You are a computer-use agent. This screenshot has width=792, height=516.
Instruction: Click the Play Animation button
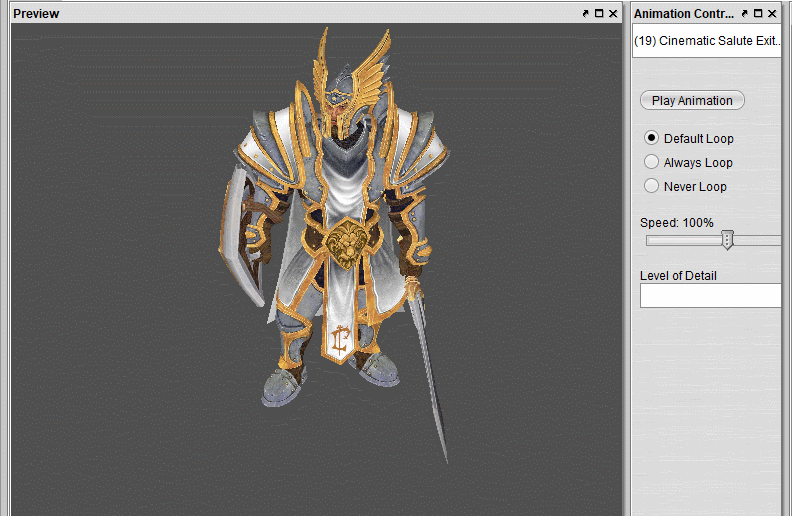692,100
